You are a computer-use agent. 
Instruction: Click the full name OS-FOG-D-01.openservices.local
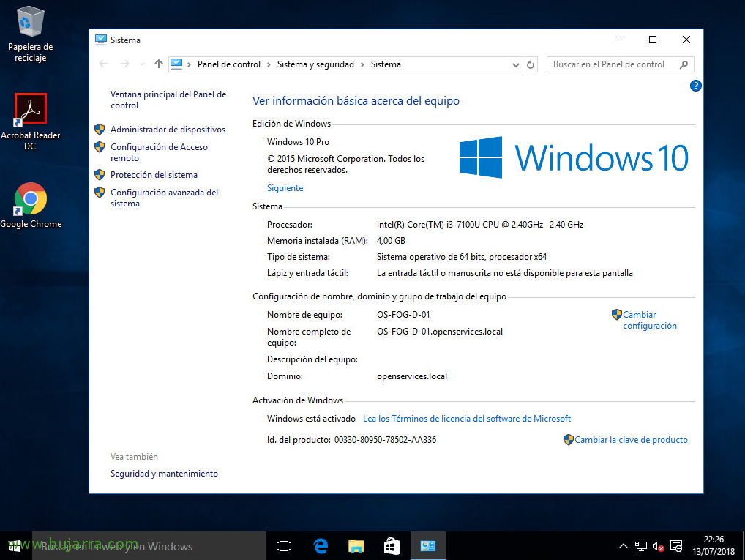(440, 332)
